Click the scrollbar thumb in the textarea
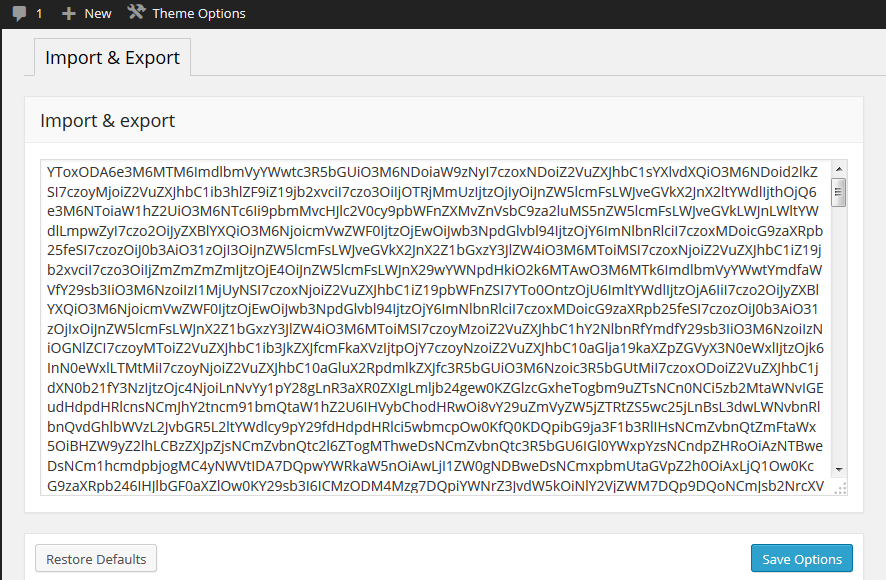This screenshot has width=886, height=580. click(839, 191)
